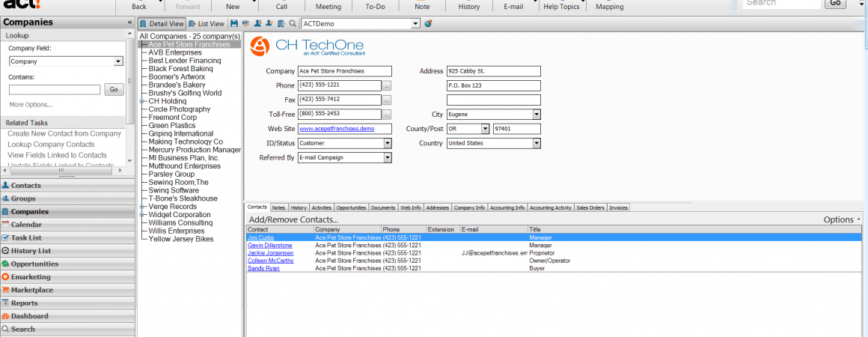868x337 pixels.
Task: Expand the CH Holding tree node
Action: coord(141,101)
